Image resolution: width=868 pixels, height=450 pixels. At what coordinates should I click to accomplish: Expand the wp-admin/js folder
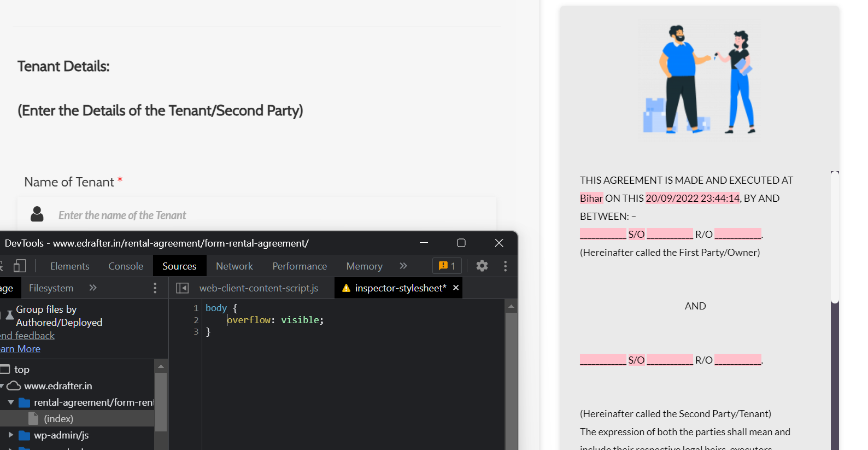click(10, 435)
